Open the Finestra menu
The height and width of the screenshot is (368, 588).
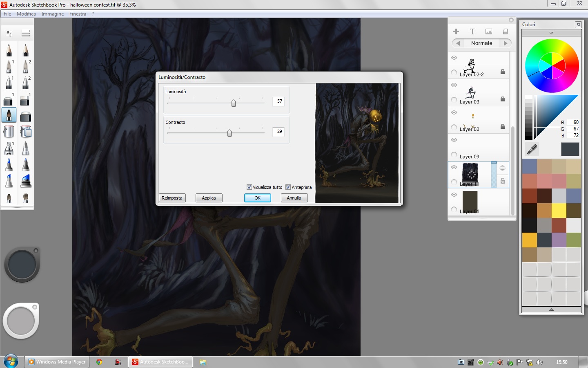78,13
